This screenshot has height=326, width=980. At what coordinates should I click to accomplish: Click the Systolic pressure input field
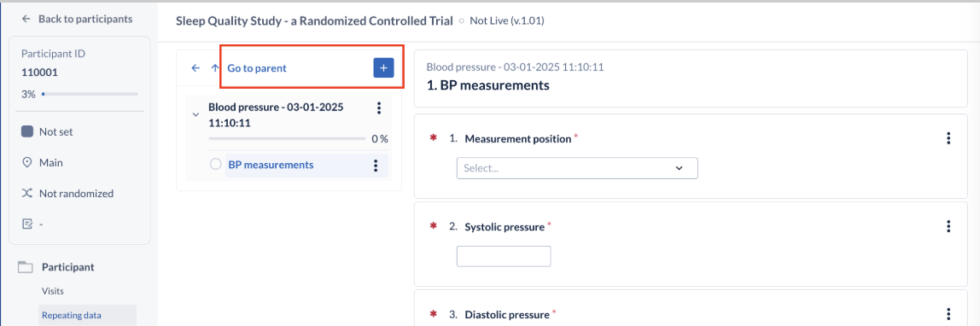pos(504,256)
